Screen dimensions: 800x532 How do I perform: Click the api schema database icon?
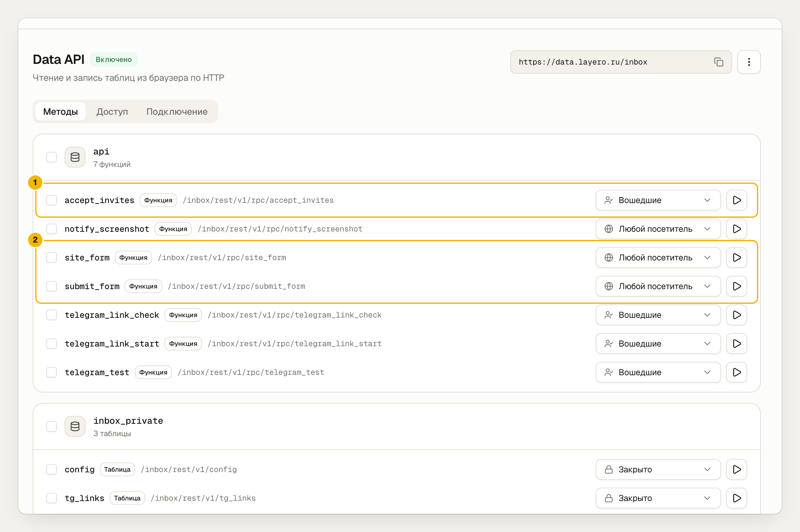click(x=75, y=157)
